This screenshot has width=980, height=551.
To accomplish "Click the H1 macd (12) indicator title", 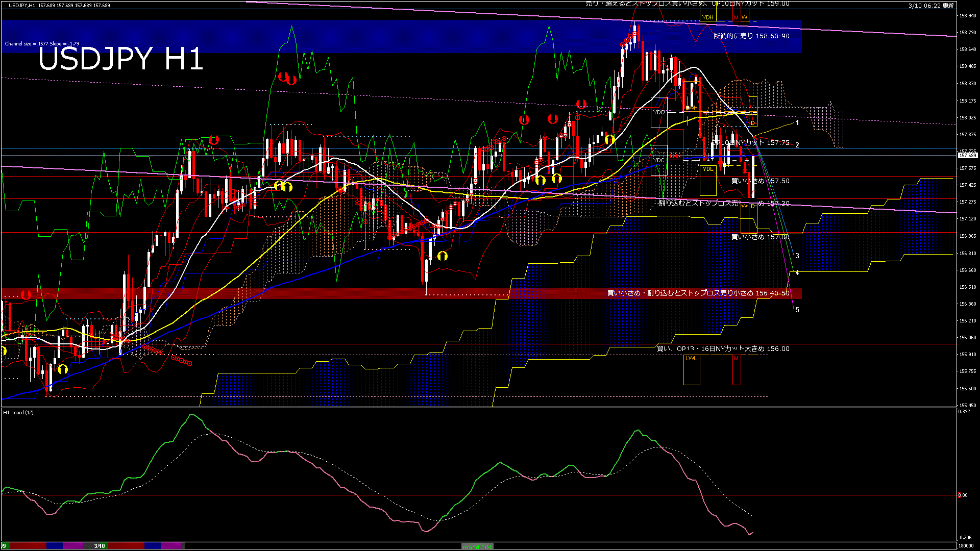I will [18, 412].
